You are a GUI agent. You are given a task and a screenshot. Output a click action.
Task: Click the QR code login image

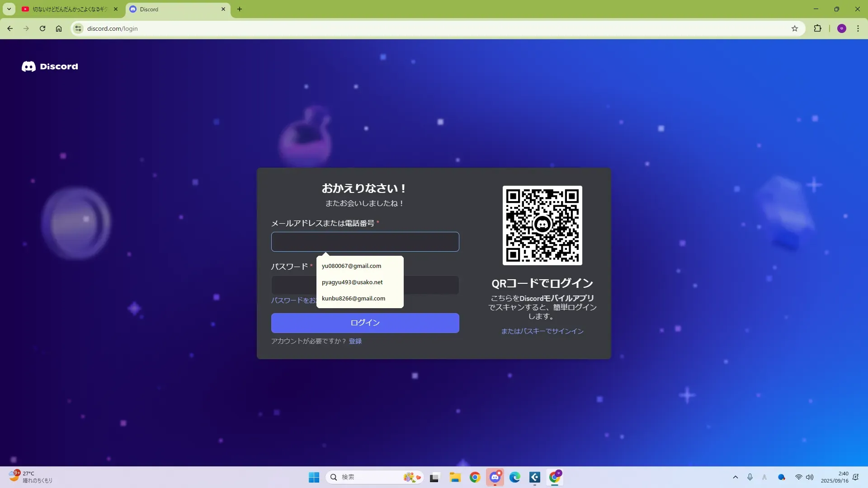pos(542,225)
